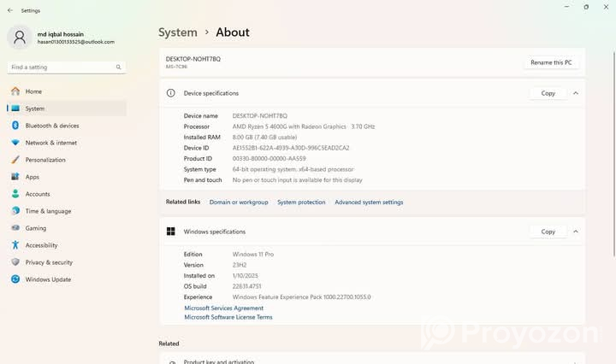Open the Apps settings page

pos(67,177)
